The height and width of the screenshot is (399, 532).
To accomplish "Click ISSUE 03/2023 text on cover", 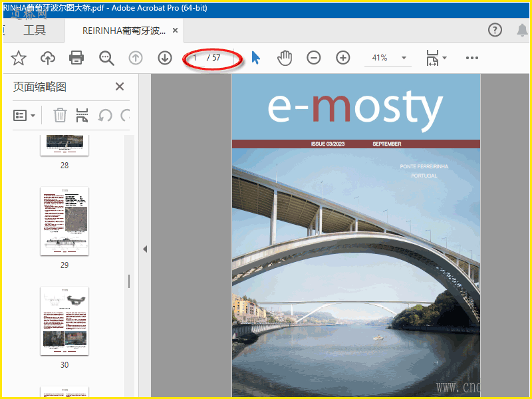I will [x=328, y=144].
